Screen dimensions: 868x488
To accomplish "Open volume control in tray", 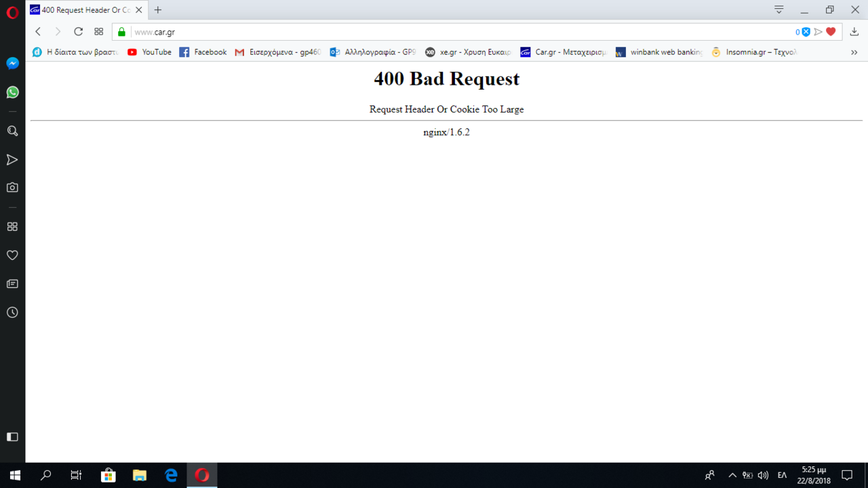I will point(763,475).
